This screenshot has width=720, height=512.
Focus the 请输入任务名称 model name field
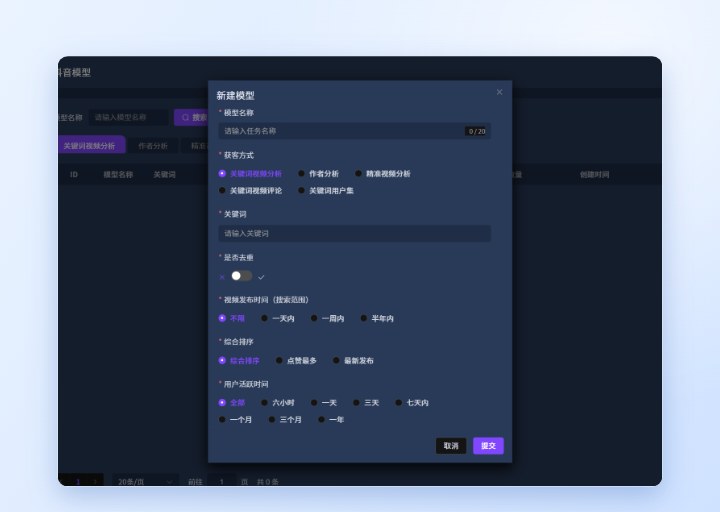coord(354,131)
